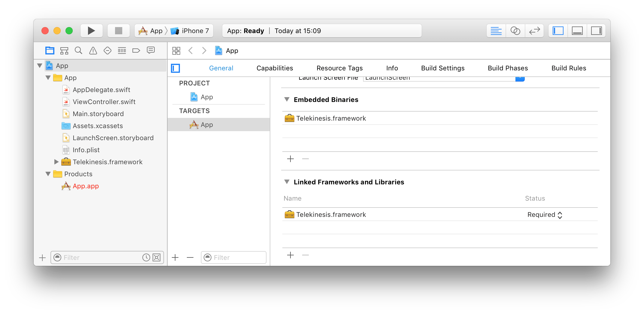This screenshot has height=314, width=644.
Task: Click the Stop button in toolbar
Action: (119, 31)
